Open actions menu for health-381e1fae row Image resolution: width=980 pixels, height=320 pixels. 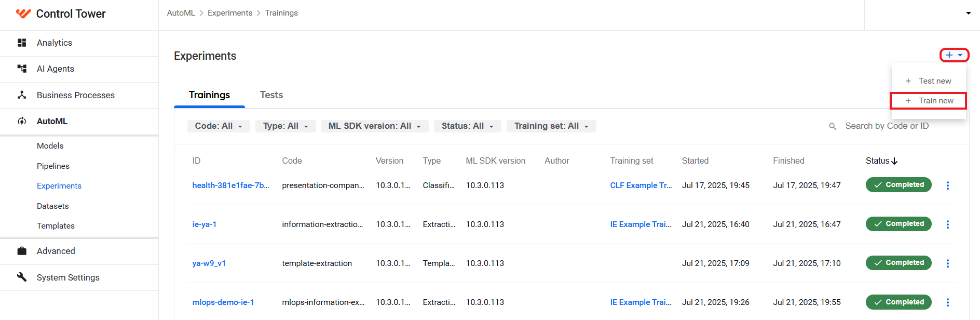click(x=948, y=185)
